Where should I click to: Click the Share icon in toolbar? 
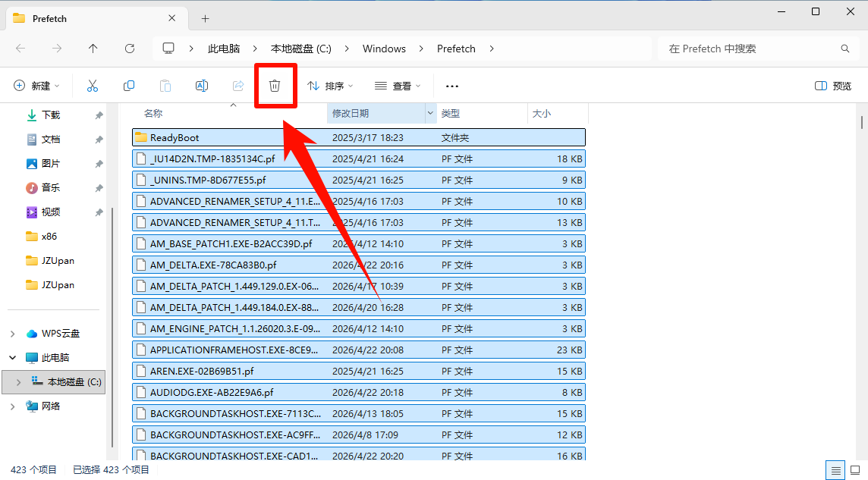tap(238, 86)
